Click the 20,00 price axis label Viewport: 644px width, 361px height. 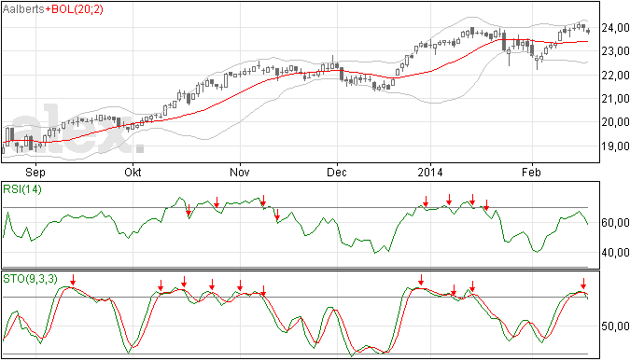pyautogui.click(x=615, y=122)
